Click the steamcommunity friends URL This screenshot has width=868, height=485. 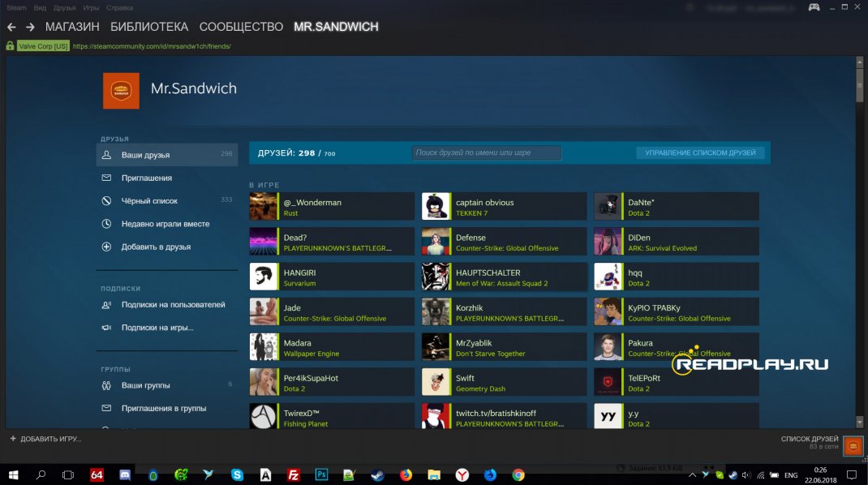(152, 46)
